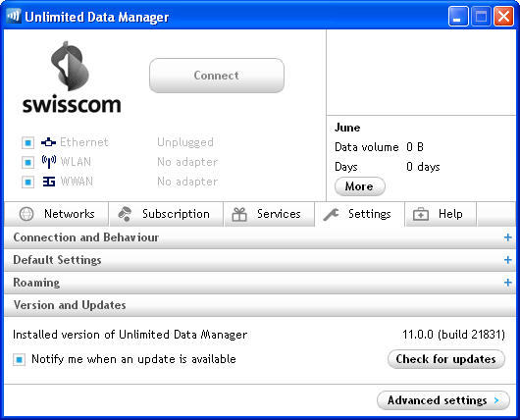The image size is (520, 420).
Task: Expand Connection and Behaviour with plus sign
Action: click(x=507, y=237)
